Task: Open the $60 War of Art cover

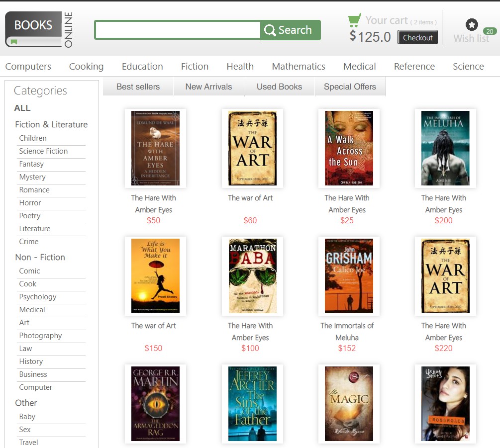Action: 252,148
